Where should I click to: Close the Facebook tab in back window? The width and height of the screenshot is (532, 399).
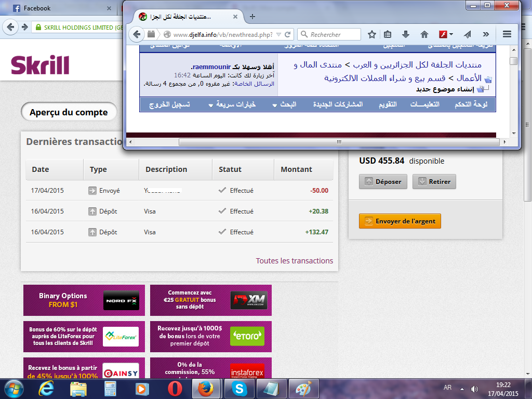(109, 8)
